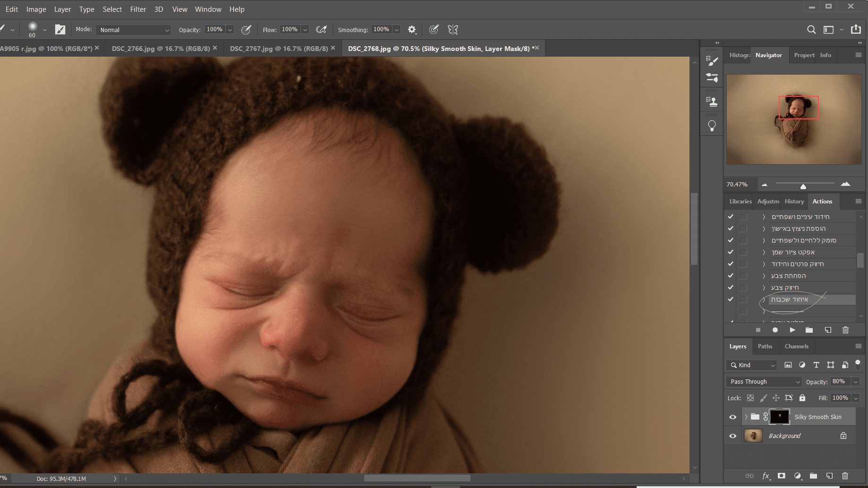Click the search magnifier icon
Viewport: 868px width, 488px height.
[x=811, y=30]
